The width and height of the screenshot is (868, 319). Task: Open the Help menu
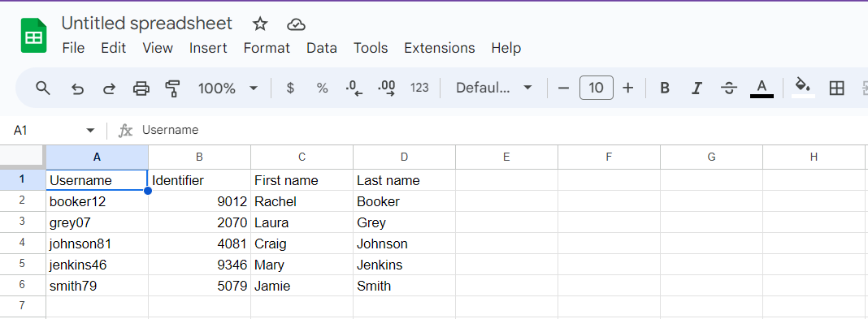point(506,48)
